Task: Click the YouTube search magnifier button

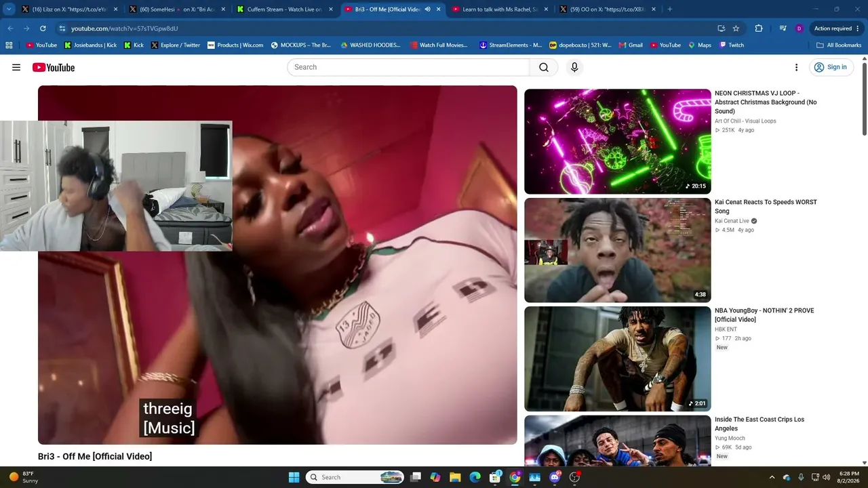Action: point(544,67)
